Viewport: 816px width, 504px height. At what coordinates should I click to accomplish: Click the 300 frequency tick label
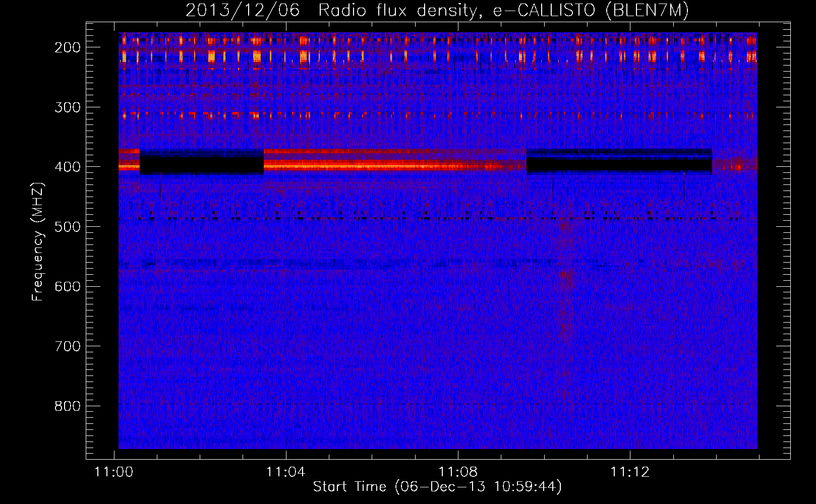[67, 107]
